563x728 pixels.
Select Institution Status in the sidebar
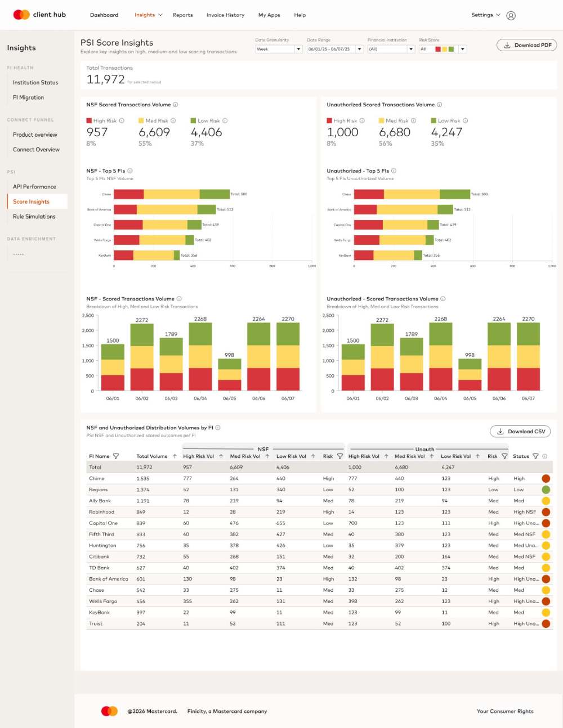pos(35,83)
